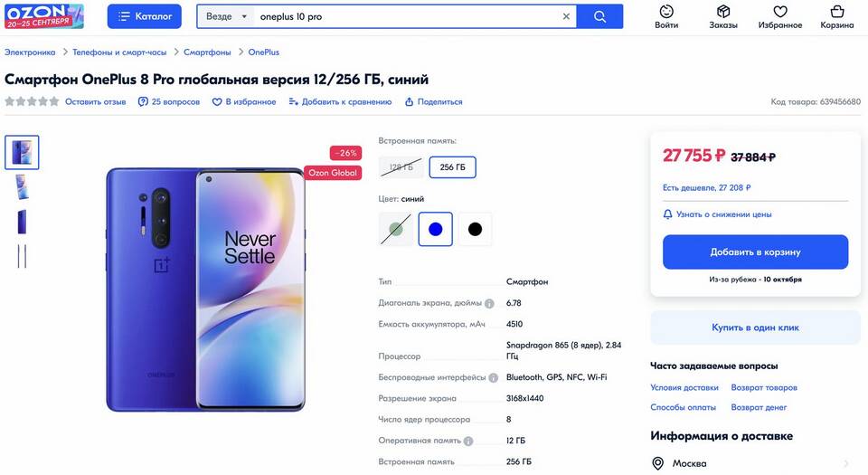Click info icon next to Беспроводные интерфейсы
The height and width of the screenshot is (475, 868).
click(x=494, y=377)
